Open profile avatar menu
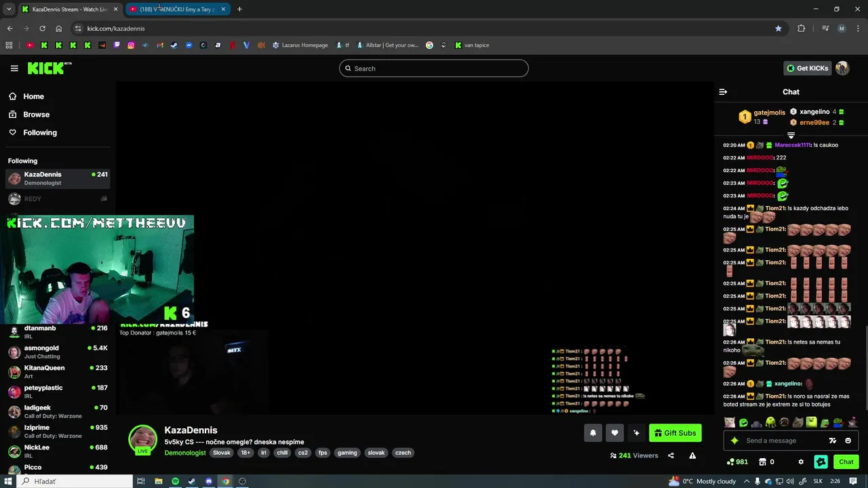Image resolution: width=868 pixels, height=488 pixels. 842,68
